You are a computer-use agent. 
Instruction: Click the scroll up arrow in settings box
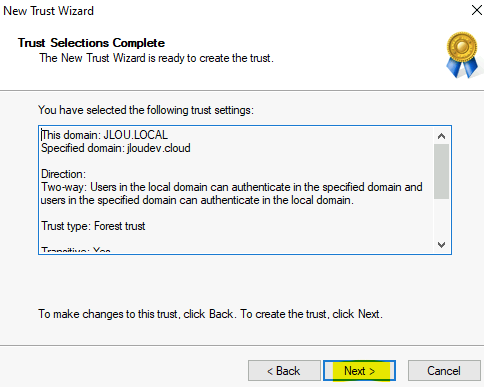[x=441, y=136]
